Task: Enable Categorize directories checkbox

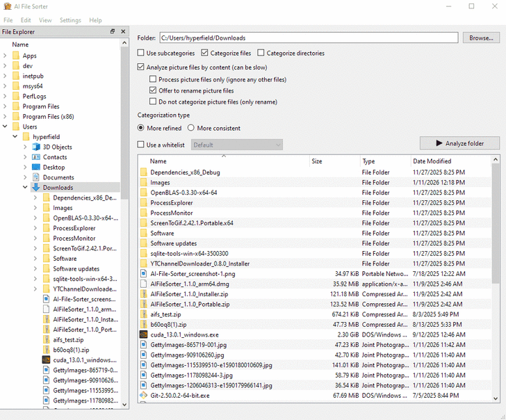Action: [261, 53]
